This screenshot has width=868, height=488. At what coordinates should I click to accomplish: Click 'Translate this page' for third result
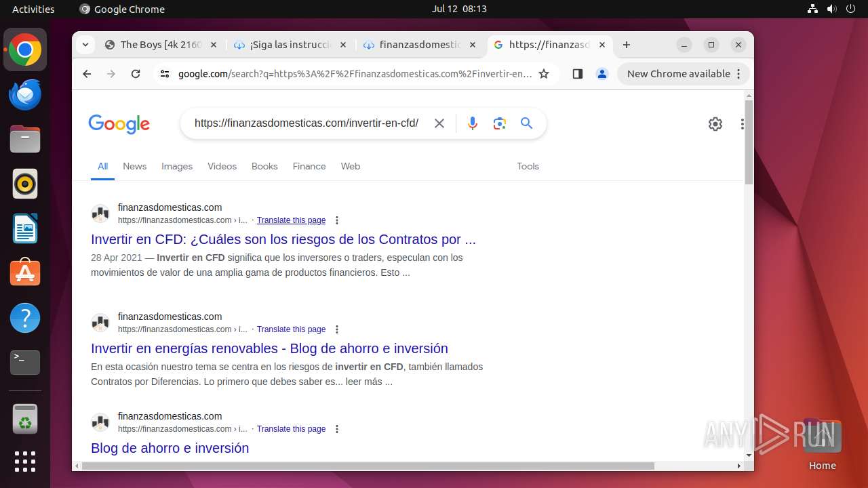click(x=291, y=429)
